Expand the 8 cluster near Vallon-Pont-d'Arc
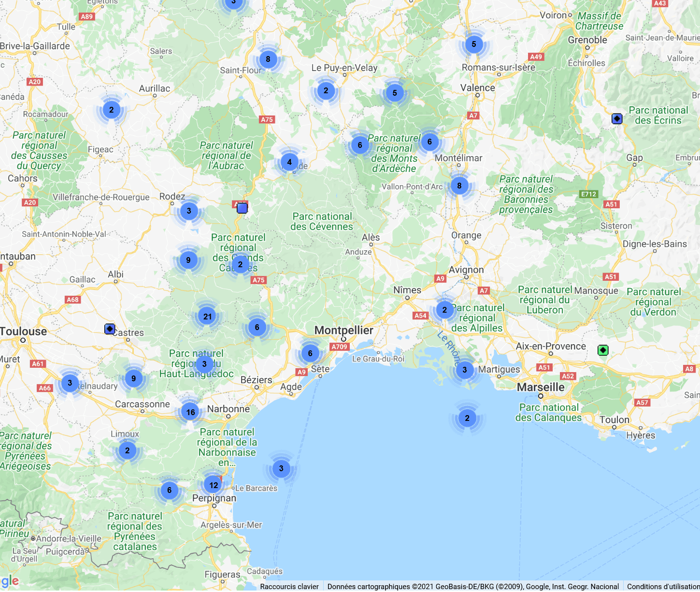This screenshot has height=592, width=700. [x=459, y=186]
